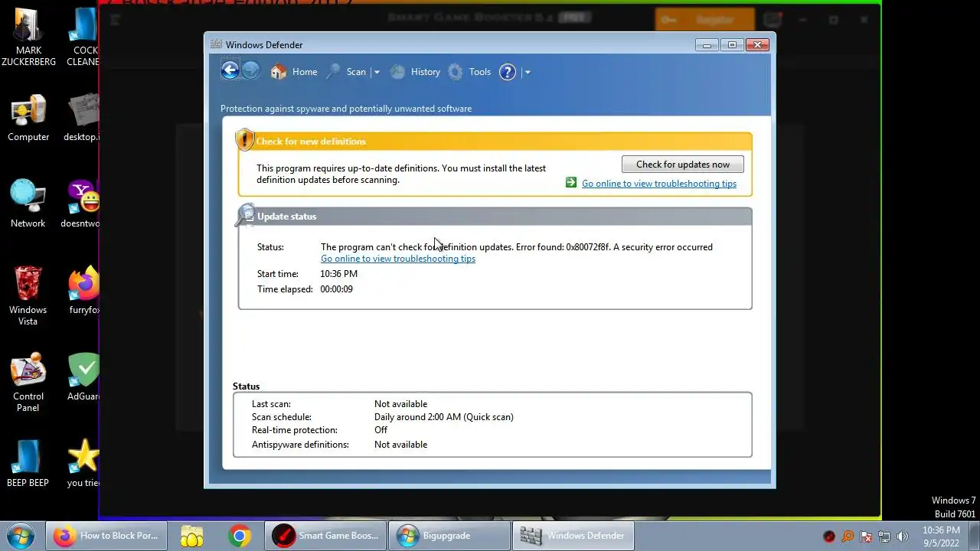Click the blue Help question mark icon
Screen dimensions: 980x551
pyautogui.click(x=508, y=72)
